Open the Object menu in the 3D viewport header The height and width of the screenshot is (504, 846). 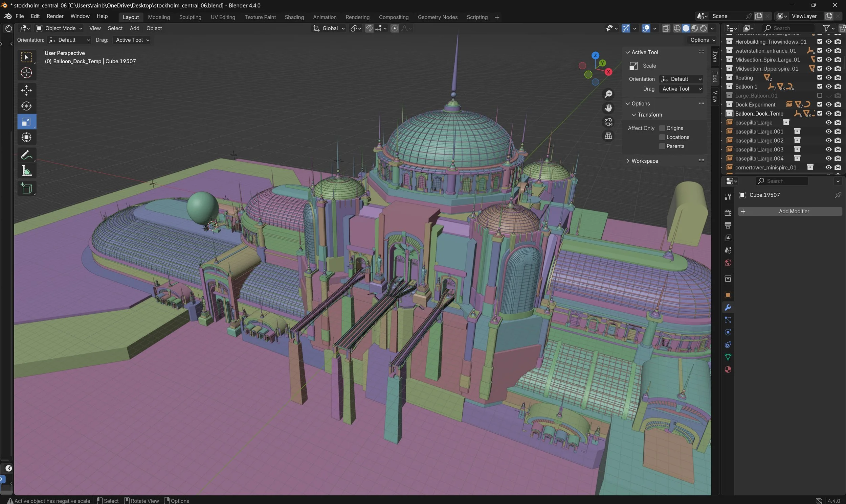(x=154, y=28)
